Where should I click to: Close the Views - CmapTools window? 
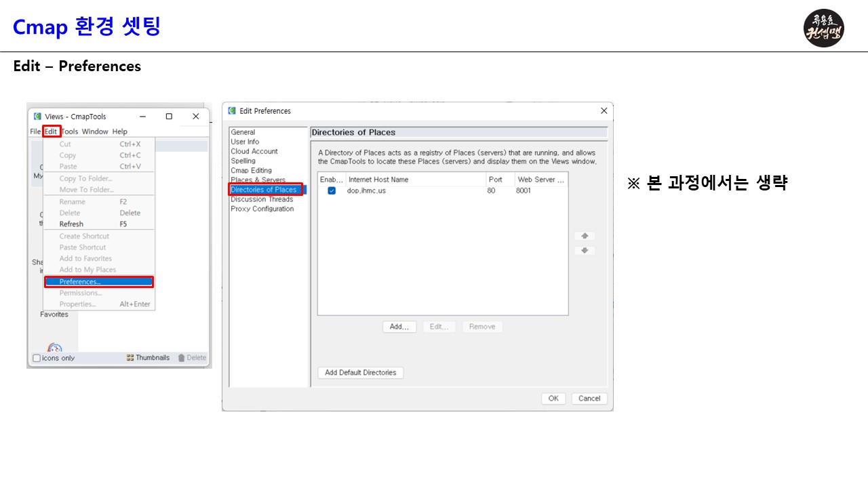196,117
